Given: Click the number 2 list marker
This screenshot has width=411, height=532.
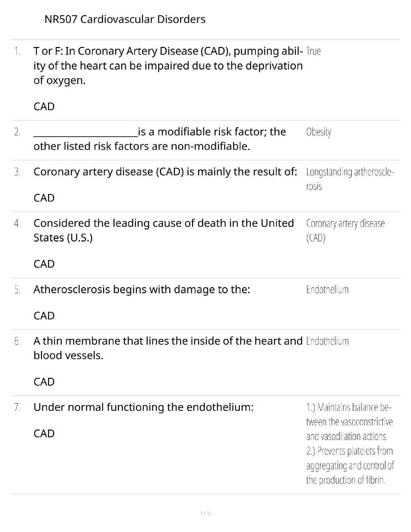Looking at the screenshot, I should [17, 132].
